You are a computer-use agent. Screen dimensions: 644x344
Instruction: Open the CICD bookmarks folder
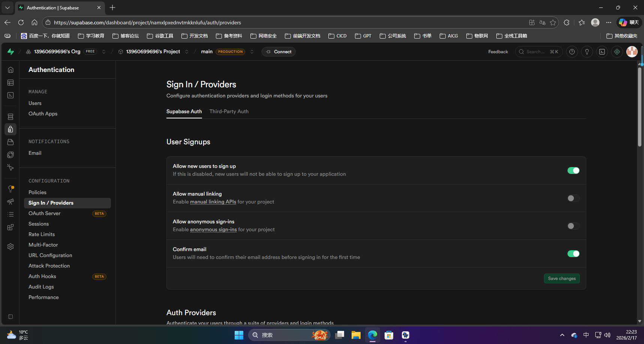coord(337,36)
